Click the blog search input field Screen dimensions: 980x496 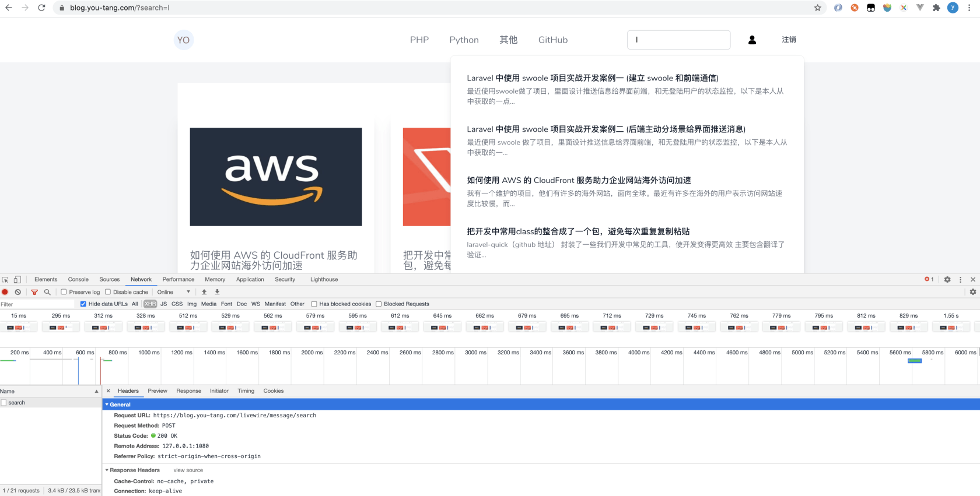(678, 40)
